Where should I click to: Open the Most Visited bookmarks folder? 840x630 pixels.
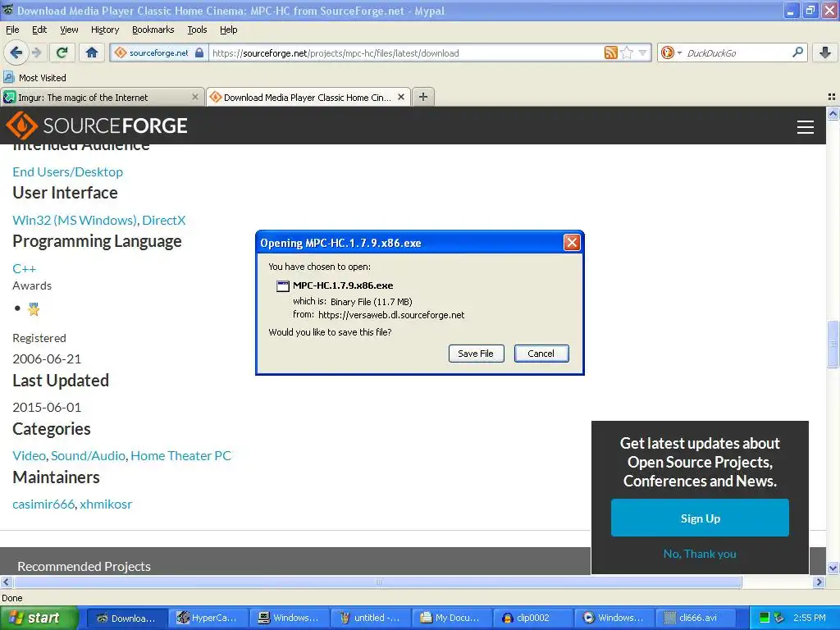34,78
